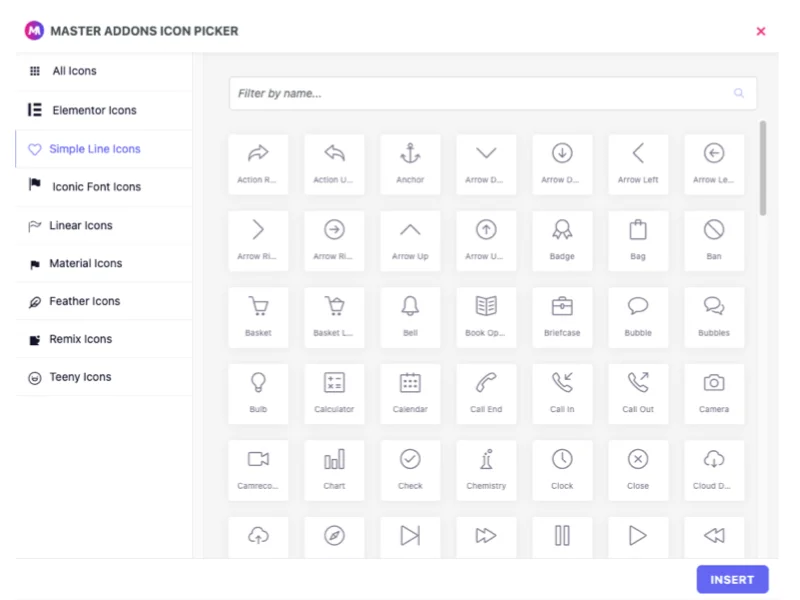Select the Action Undo icon tile
The height and width of the screenshot is (600, 800).
coord(334,164)
